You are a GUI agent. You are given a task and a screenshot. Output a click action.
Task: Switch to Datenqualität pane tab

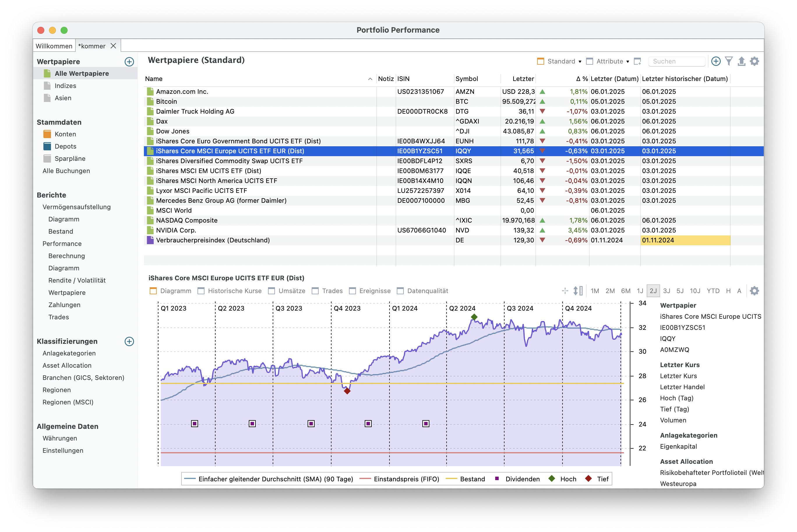coord(422,291)
